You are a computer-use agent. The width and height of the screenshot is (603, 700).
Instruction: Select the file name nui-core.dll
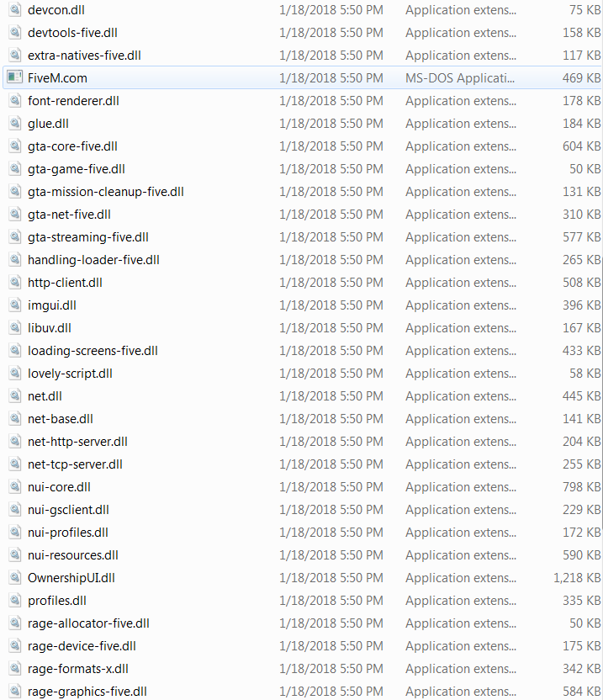coord(59,487)
